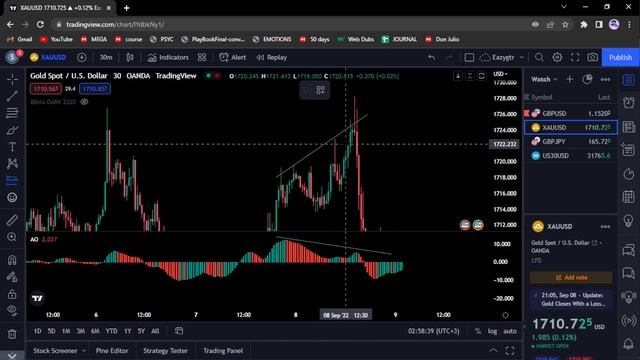The width and height of the screenshot is (640, 360).
Task: Toggle magnet mode for drawings
Action: point(12,260)
